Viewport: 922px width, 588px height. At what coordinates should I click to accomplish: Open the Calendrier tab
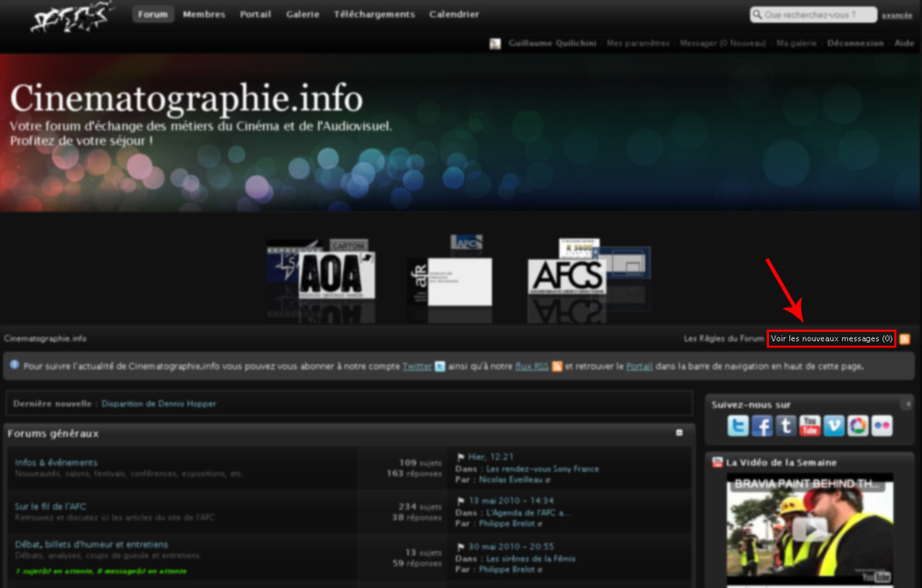point(454,14)
